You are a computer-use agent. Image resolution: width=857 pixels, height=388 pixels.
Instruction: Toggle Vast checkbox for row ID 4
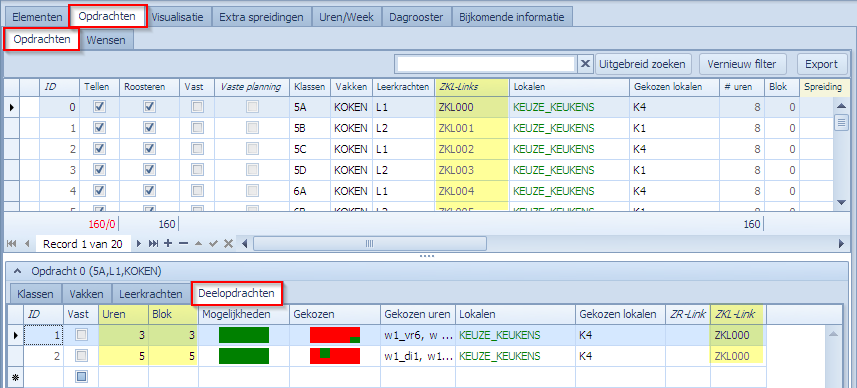pyautogui.click(x=197, y=191)
